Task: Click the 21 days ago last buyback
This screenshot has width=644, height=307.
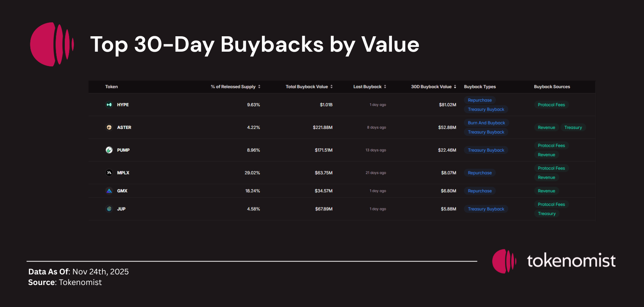Action: (x=376, y=173)
